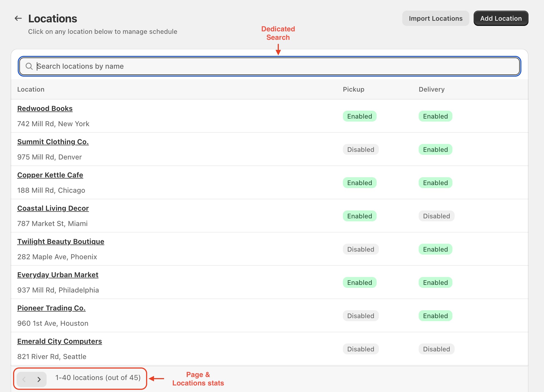
Task: Click the Pickup Disabled badge for Twilight Beauty Boutique
Action: click(361, 249)
